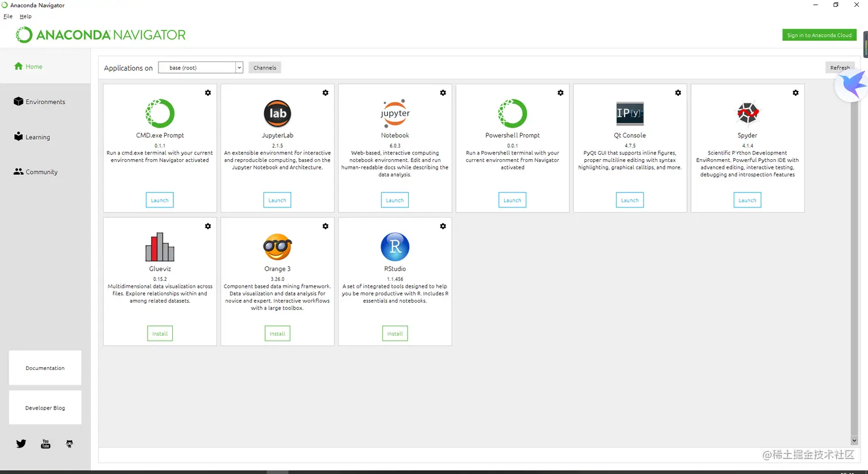Open the Documentation link
This screenshot has width=868, height=474.
point(45,368)
